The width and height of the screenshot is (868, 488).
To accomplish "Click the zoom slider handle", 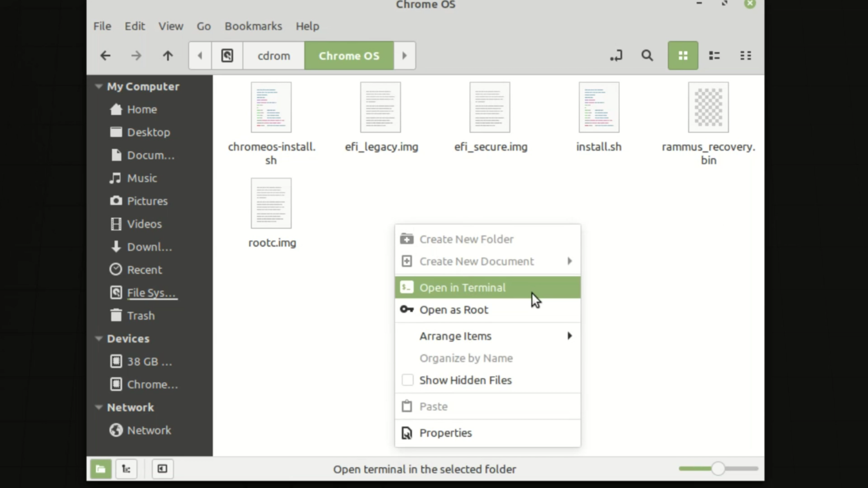I will 718,469.
